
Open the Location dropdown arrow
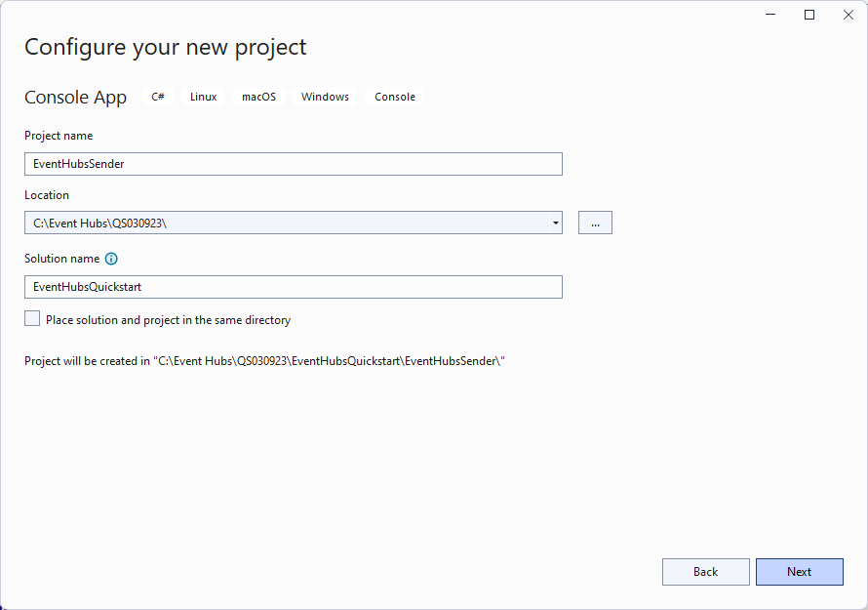[x=555, y=223]
